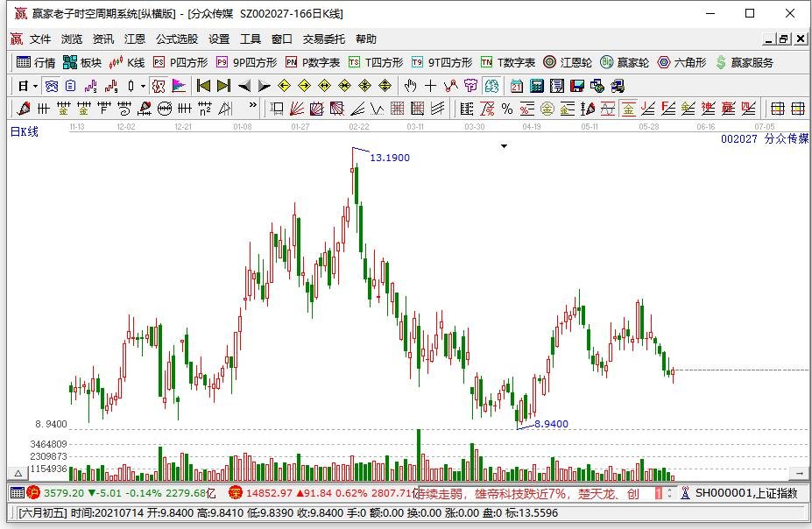Open the 浏览 menu
The height and width of the screenshot is (529, 812).
(72, 39)
